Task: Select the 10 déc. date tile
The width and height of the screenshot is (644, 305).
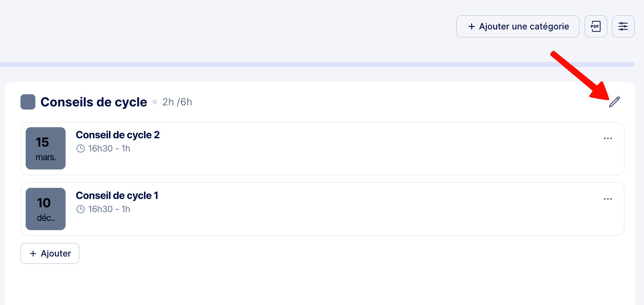Action: (x=45, y=209)
